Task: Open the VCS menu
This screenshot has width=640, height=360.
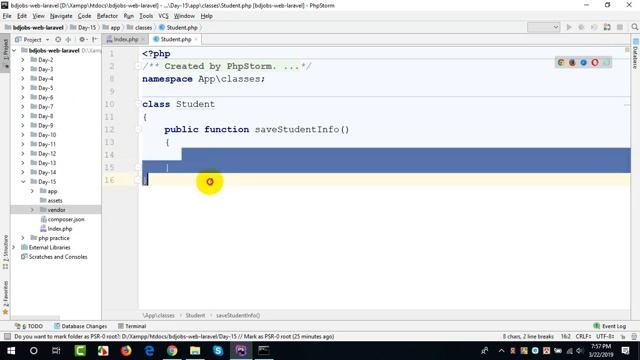Action: coord(163,16)
